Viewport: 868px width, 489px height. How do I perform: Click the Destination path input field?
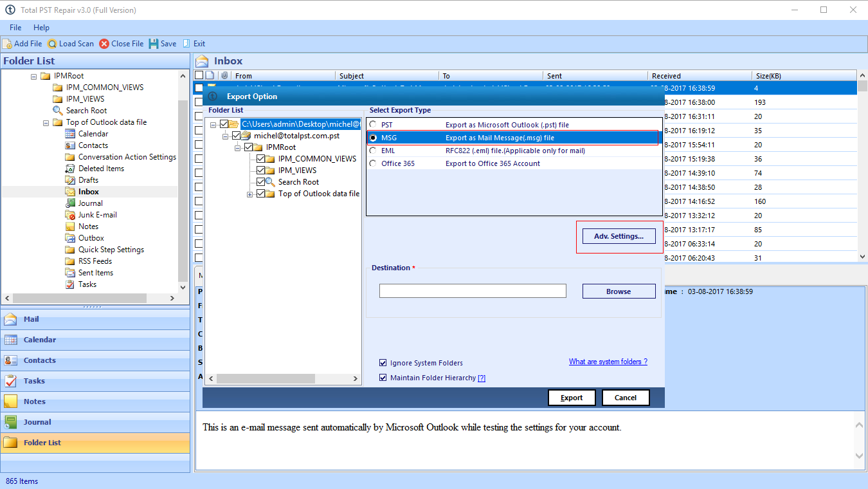473,291
